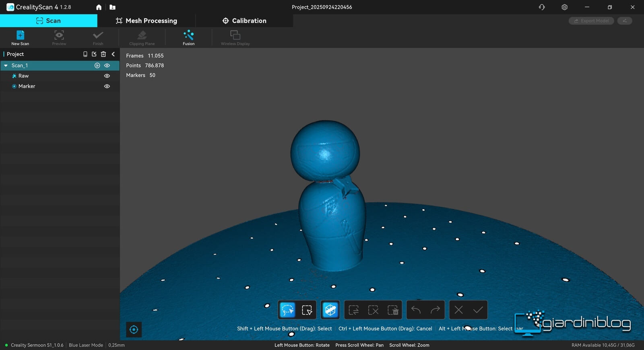Image resolution: width=644 pixels, height=350 pixels.
Task: Go to the home screen icon
Action: (99, 7)
